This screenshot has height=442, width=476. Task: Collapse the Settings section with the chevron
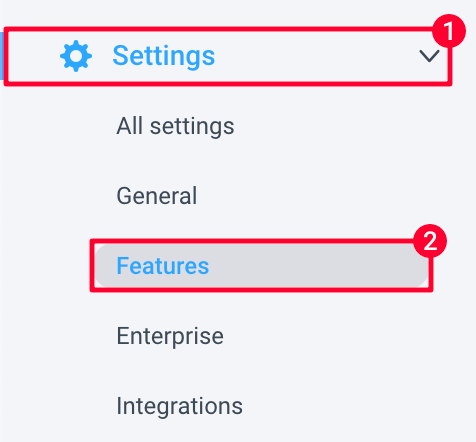click(429, 56)
